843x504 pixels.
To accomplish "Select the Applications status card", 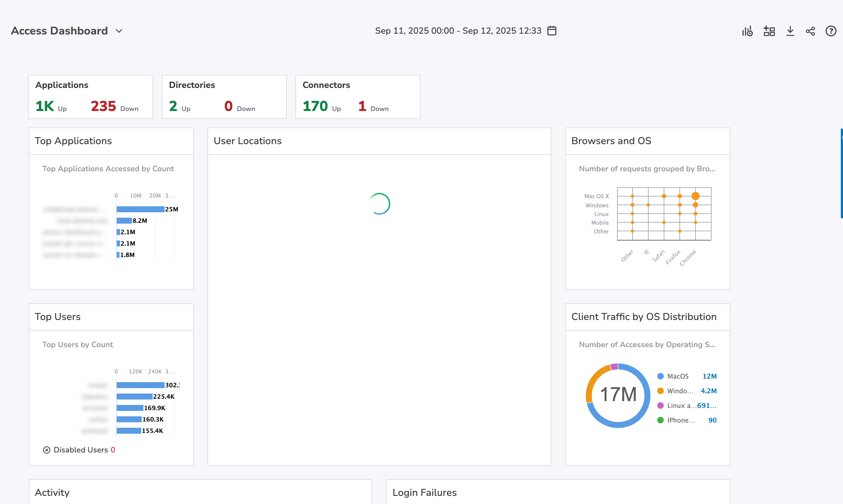I will tap(91, 97).
